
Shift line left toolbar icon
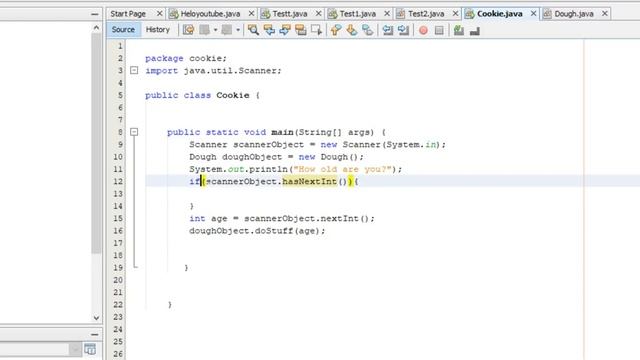click(387, 30)
